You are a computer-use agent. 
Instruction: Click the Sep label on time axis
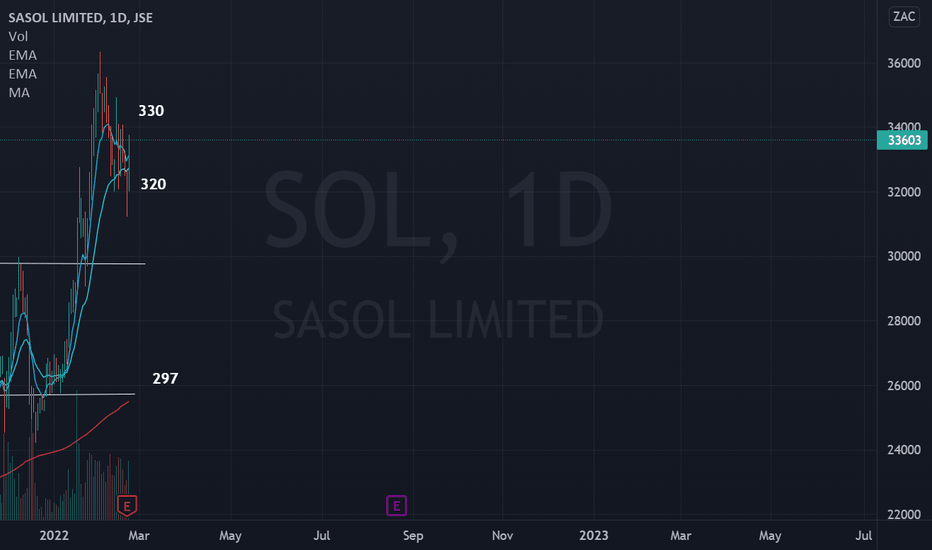[413, 536]
